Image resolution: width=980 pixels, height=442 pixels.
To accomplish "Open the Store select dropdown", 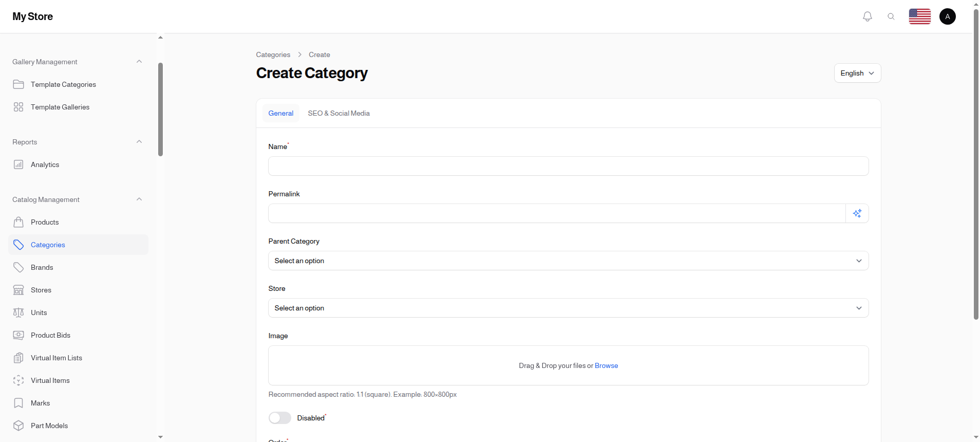I will click(568, 308).
